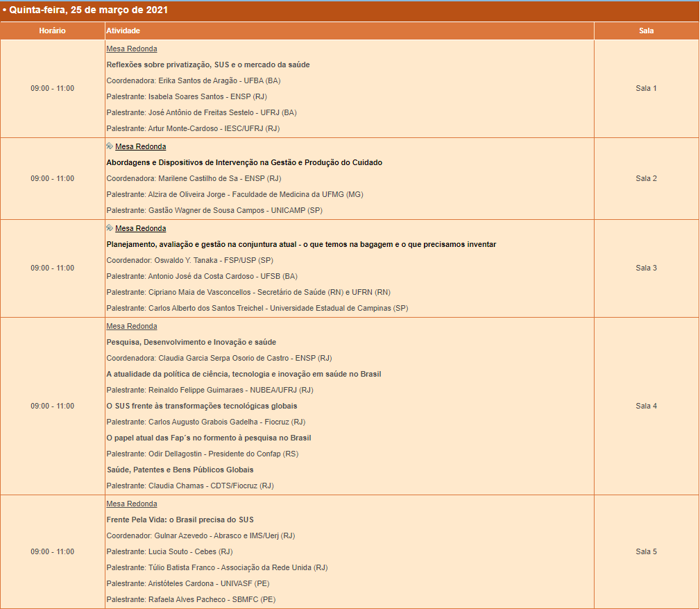
Task: Click Palestrante: Claudia Chamas
Action: click(x=190, y=486)
